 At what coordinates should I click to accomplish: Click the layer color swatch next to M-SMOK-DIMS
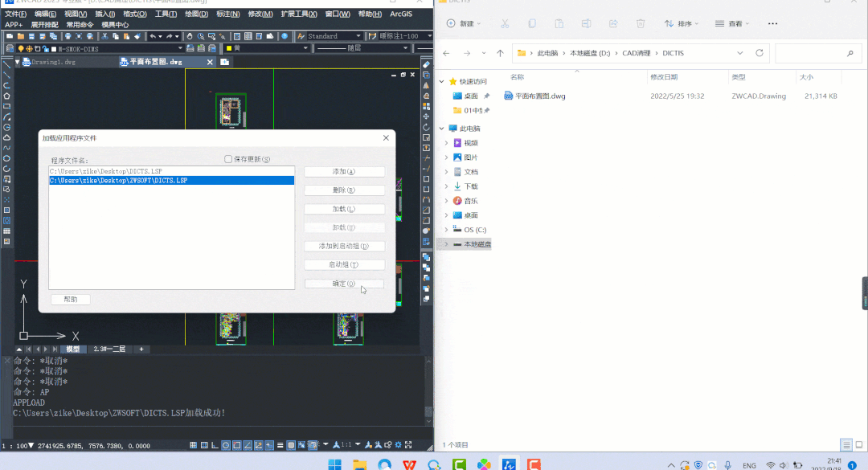pos(54,49)
